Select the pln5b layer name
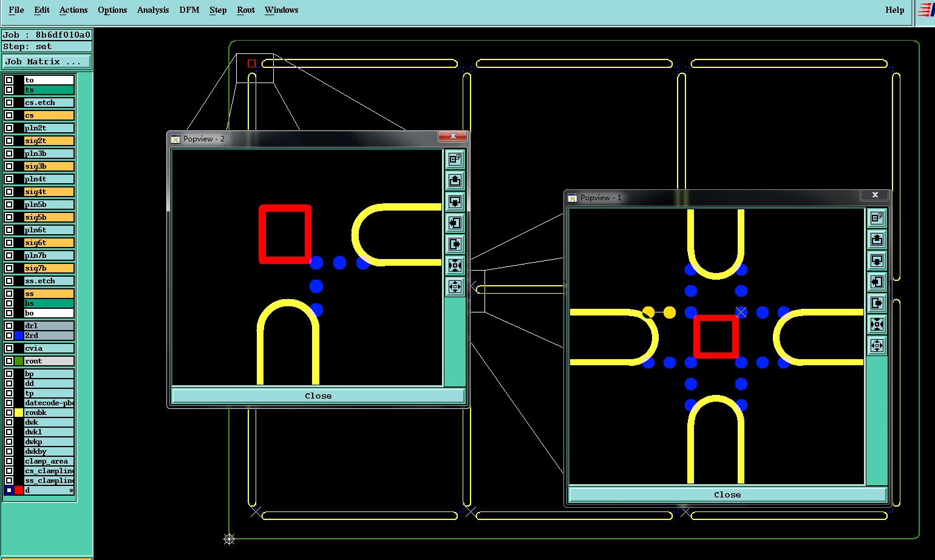The image size is (935, 560). point(49,204)
